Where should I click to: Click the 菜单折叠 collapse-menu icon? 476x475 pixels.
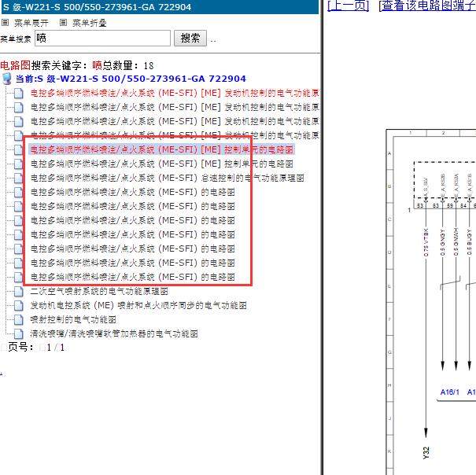(x=63, y=23)
